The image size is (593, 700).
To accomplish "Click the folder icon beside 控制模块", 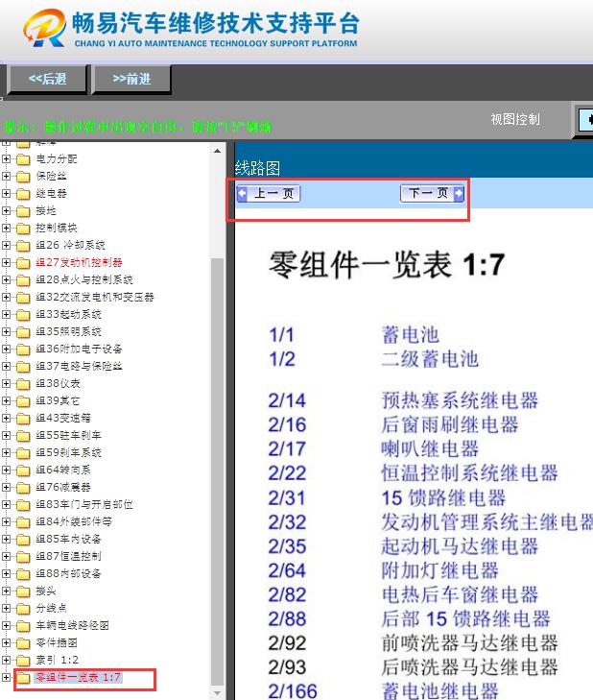I will (23, 229).
